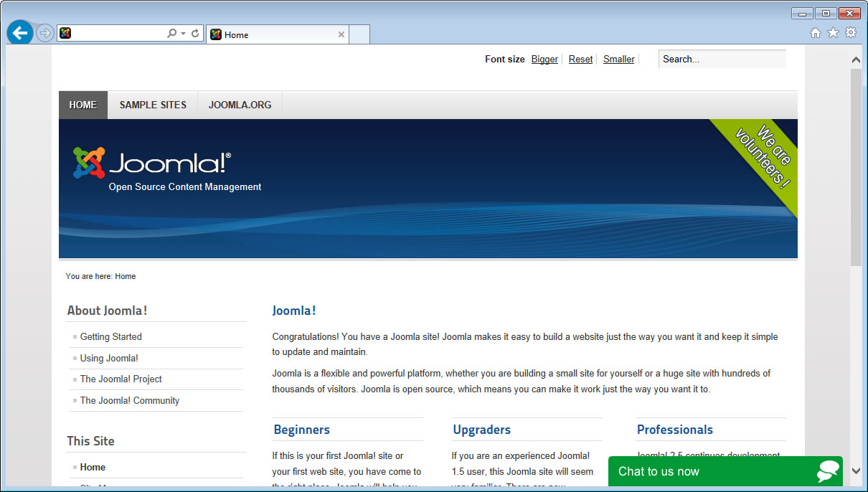Click the Smaller font size link

[618, 60]
